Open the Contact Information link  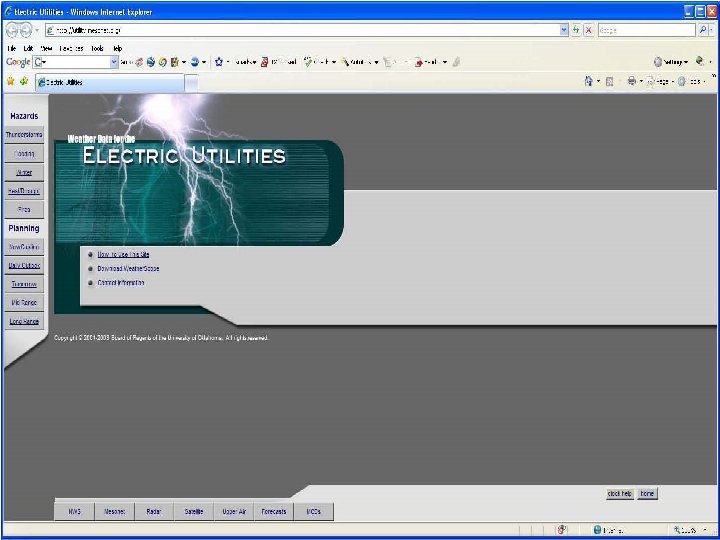coord(121,283)
